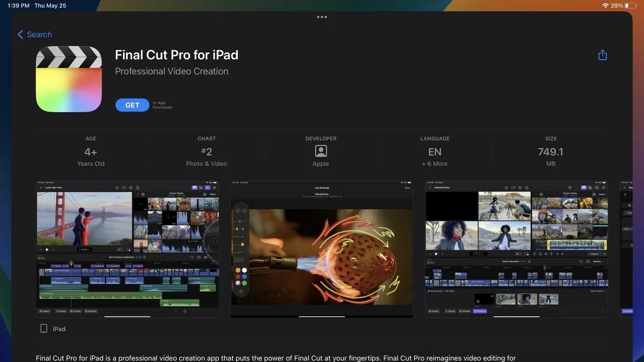Expand the EN + 6 More languages
This screenshot has height=362, width=644.
[x=435, y=151]
